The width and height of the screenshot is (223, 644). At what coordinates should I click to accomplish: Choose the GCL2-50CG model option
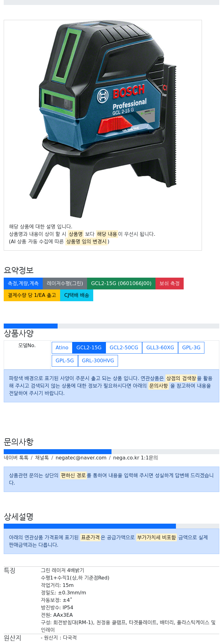tap(124, 348)
